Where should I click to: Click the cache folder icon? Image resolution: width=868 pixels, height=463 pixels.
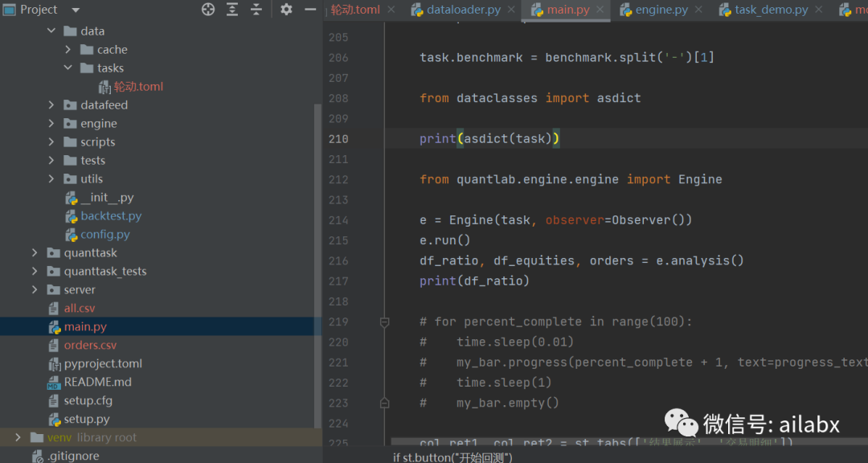(x=87, y=49)
